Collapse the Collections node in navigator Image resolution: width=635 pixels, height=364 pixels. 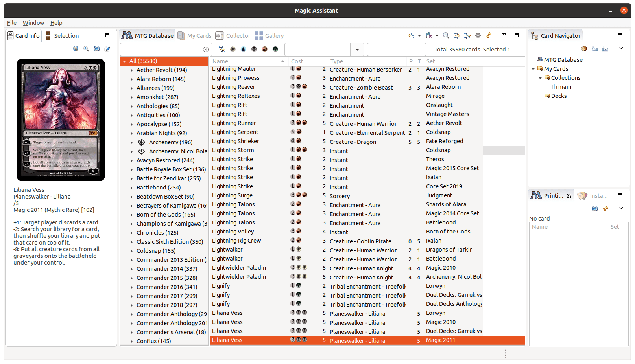540,78
